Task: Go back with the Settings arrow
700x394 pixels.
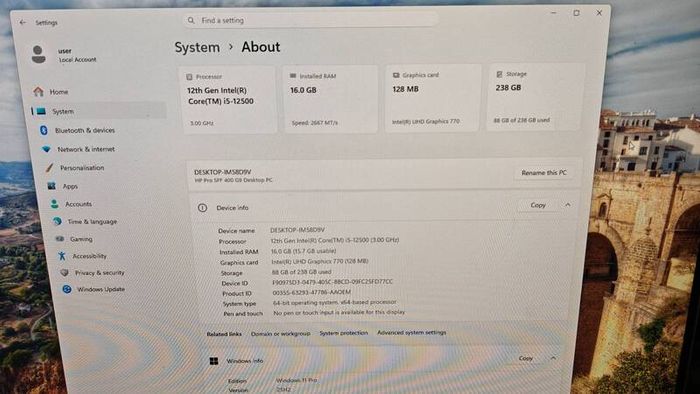Action: 23,22
